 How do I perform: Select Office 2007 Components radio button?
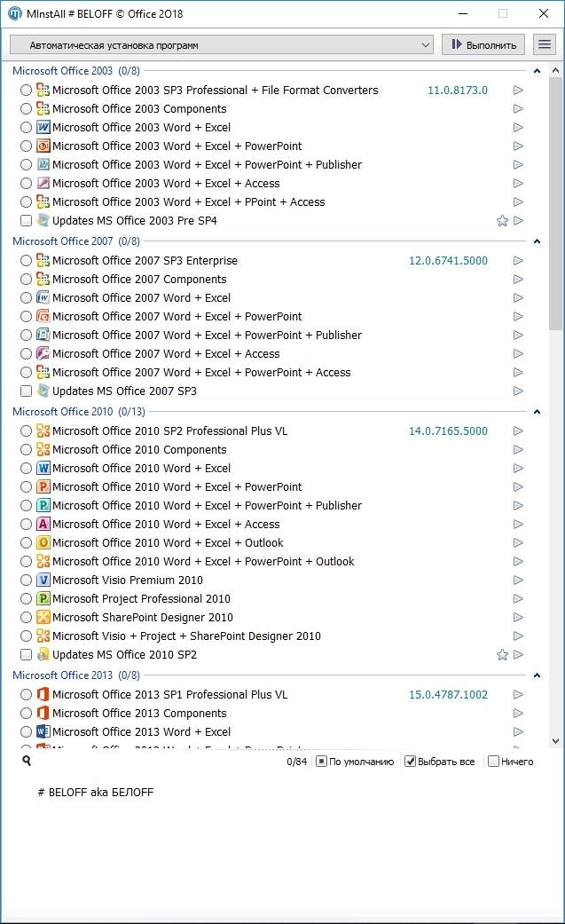pyautogui.click(x=26, y=280)
